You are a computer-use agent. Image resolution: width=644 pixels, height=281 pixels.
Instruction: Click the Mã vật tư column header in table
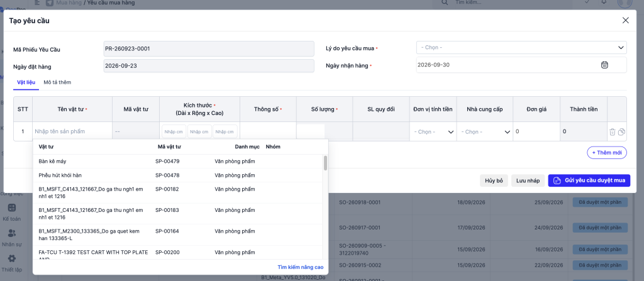(136, 109)
